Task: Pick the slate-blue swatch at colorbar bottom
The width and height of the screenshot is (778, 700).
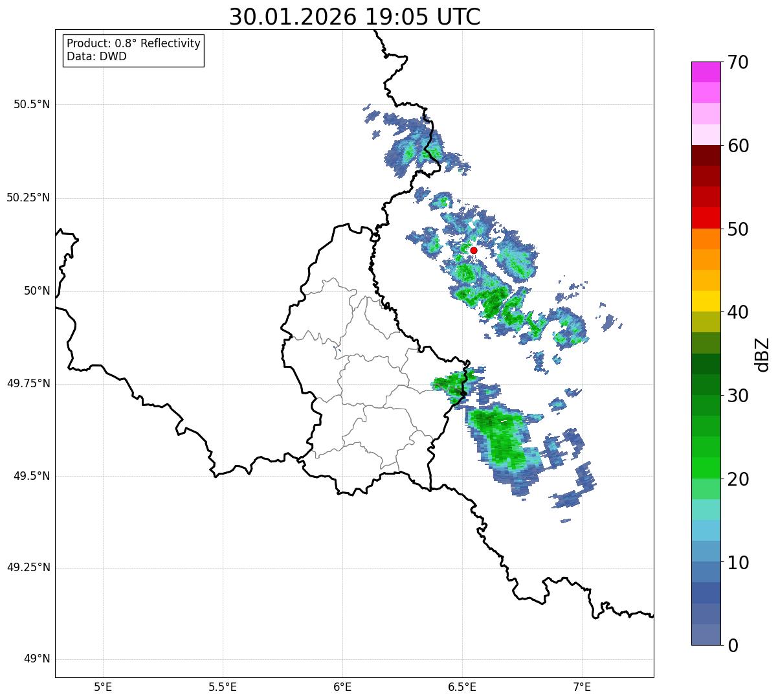Action: point(706,635)
